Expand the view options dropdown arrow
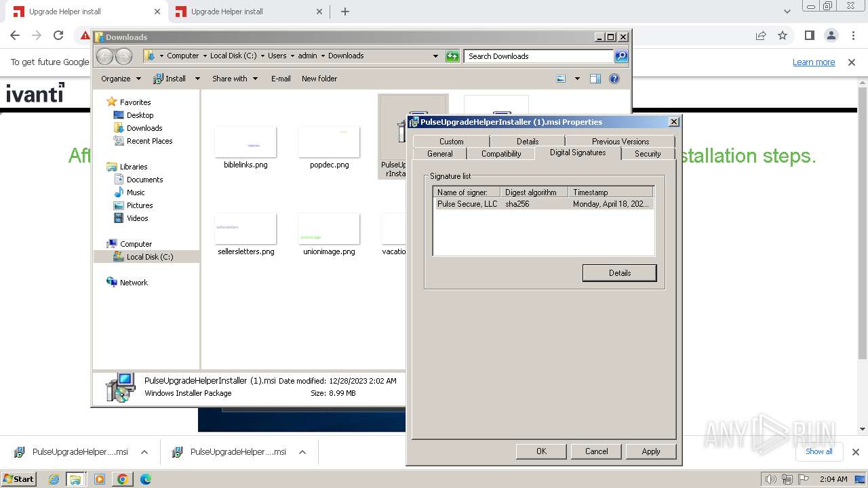Viewport: 868px width, 488px height. tap(577, 79)
